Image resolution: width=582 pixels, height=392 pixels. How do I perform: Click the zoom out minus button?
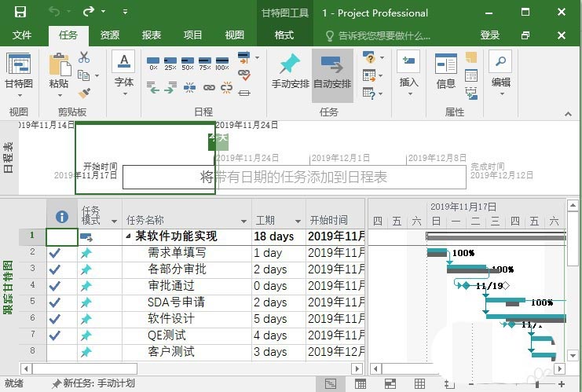(x=471, y=384)
